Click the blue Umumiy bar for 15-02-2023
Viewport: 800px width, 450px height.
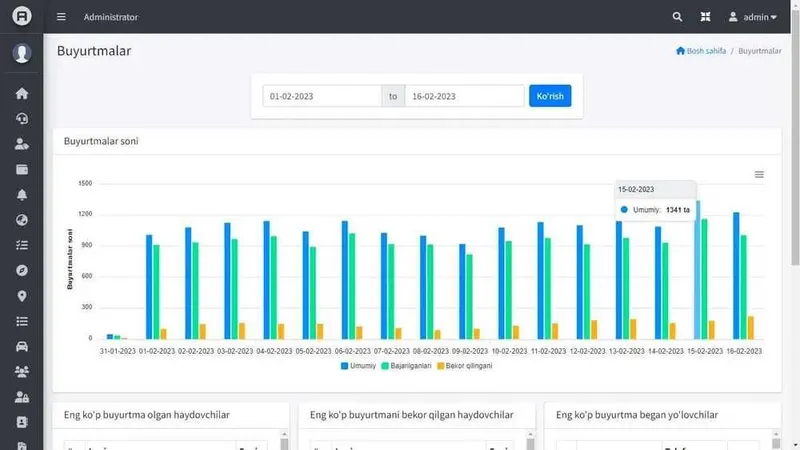point(697,270)
